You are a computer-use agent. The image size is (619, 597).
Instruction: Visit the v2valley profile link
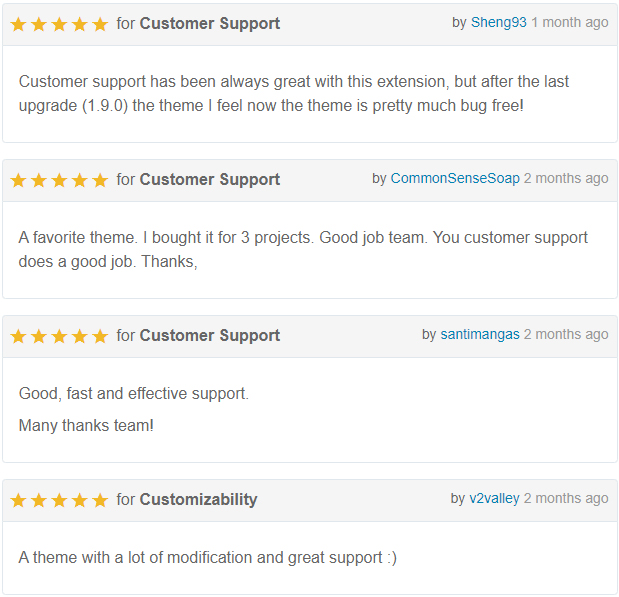[494, 498]
